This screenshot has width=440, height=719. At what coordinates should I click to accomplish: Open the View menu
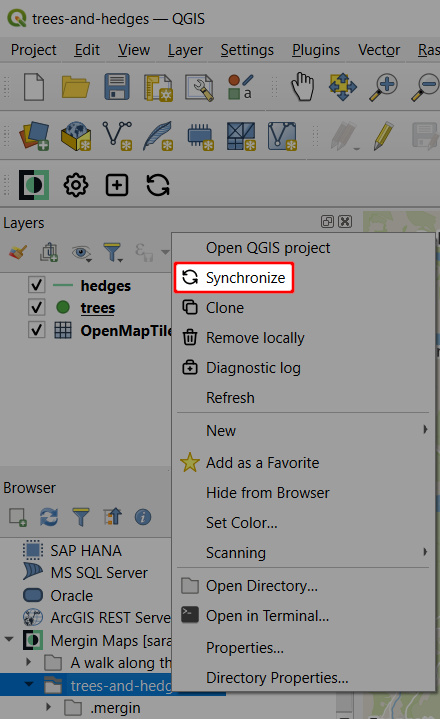(x=134, y=50)
